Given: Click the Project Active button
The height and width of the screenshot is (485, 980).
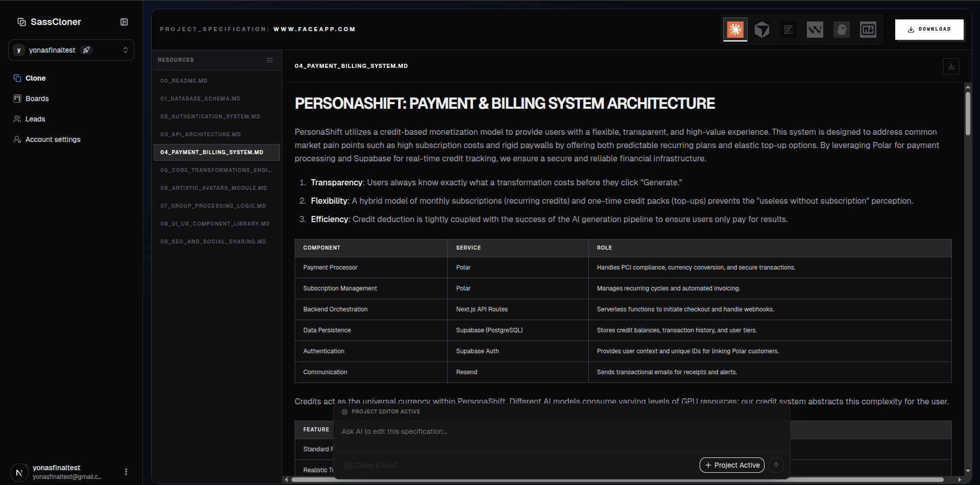Looking at the screenshot, I should click(x=731, y=465).
